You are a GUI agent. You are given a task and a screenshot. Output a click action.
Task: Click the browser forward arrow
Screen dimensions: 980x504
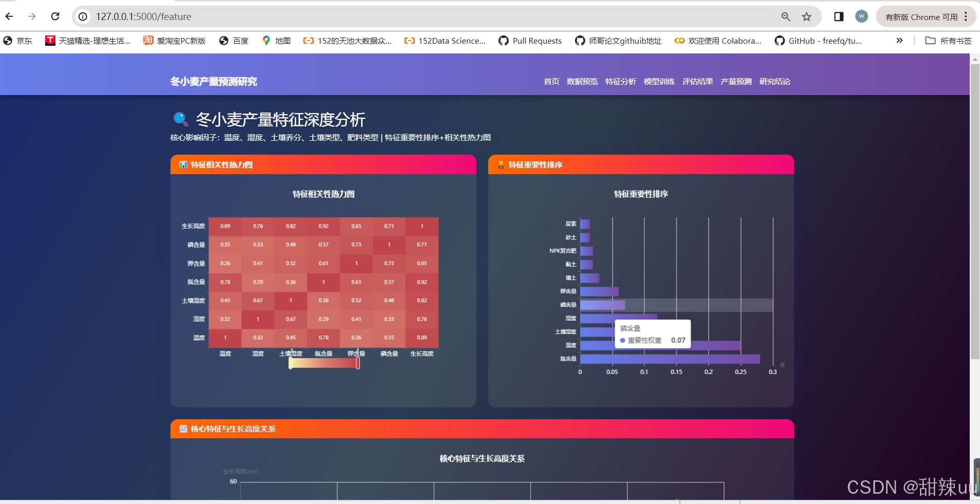pos(32,16)
